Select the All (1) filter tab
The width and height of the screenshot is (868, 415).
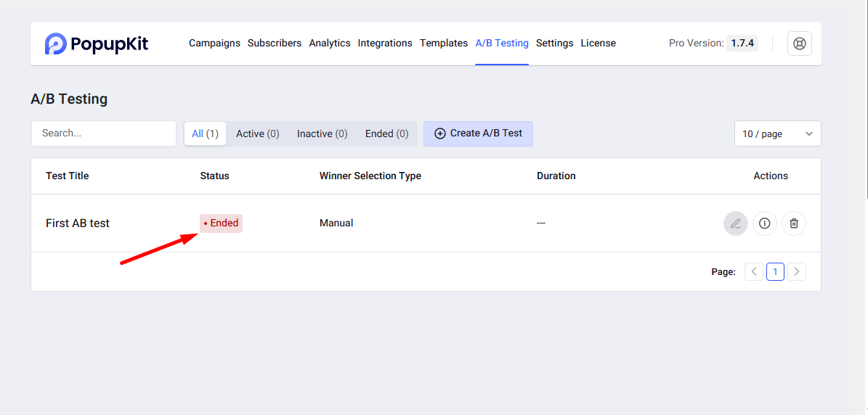[x=205, y=133]
